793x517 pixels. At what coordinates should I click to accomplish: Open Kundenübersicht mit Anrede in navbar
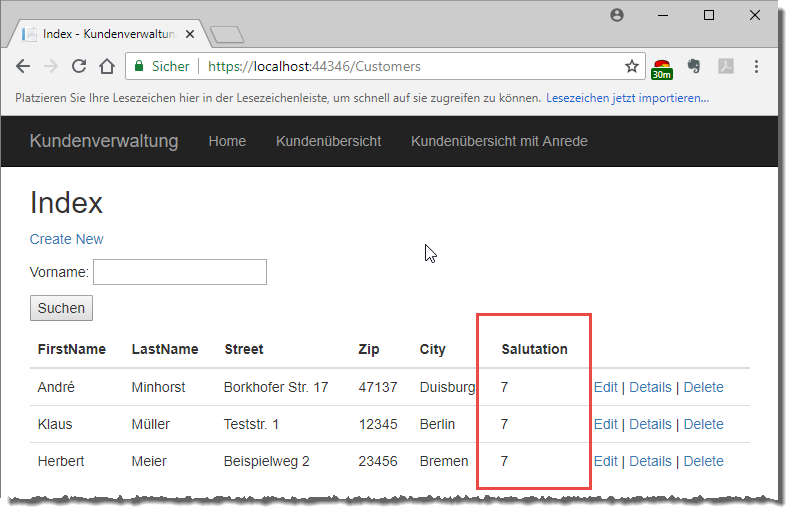pyautogui.click(x=499, y=141)
